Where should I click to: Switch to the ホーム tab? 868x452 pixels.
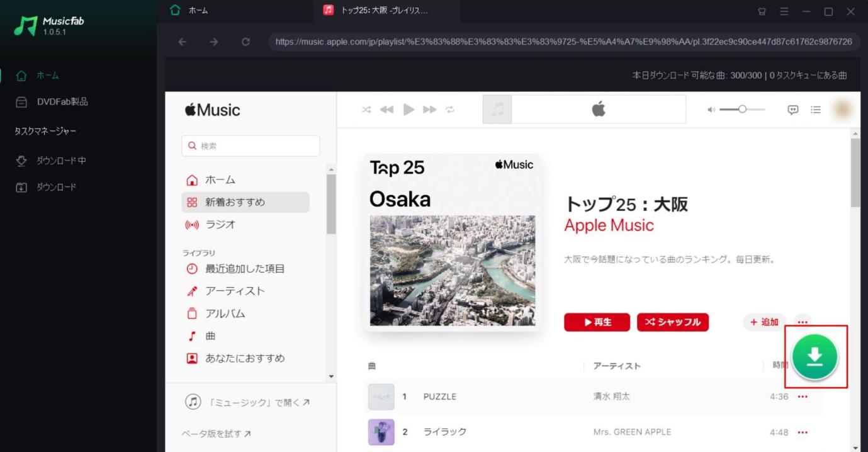click(189, 11)
